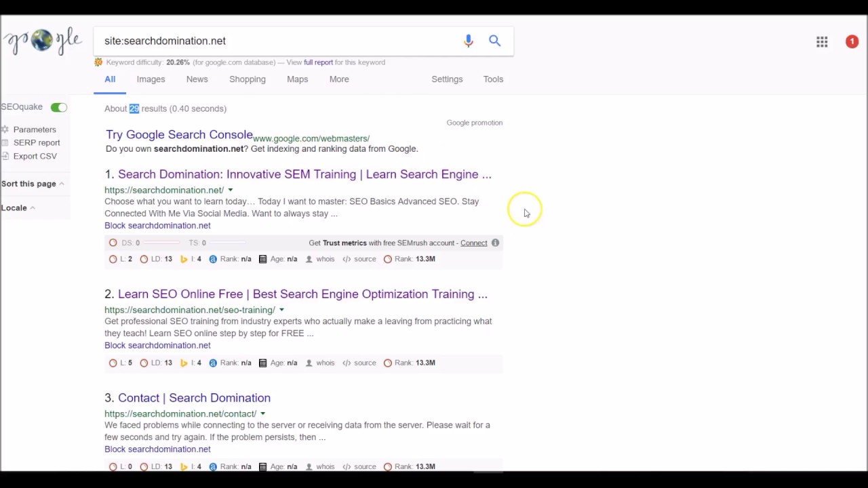Click the highlighted results count number
This screenshot has width=868, height=488.
134,108
